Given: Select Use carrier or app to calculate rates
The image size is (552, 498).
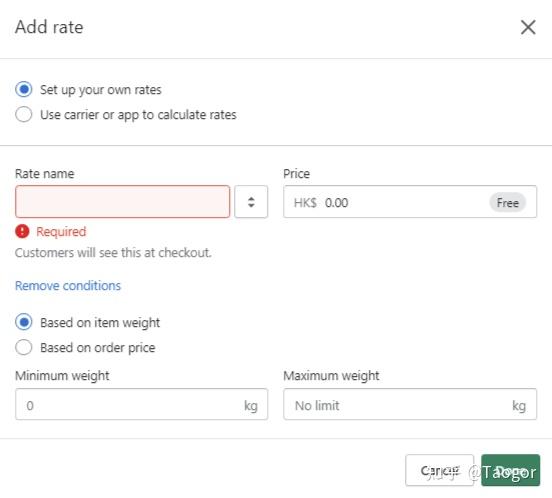Looking at the screenshot, I should [24, 114].
